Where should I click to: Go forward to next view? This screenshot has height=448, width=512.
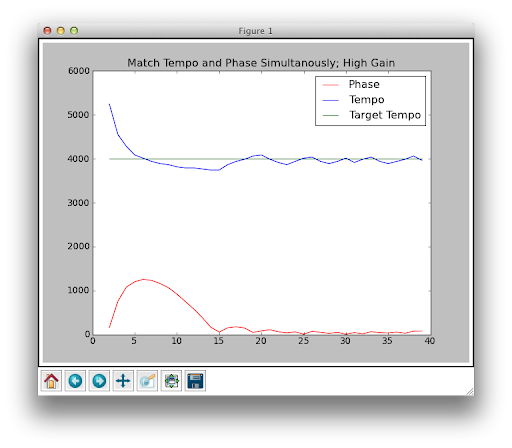(x=99, y=381)
